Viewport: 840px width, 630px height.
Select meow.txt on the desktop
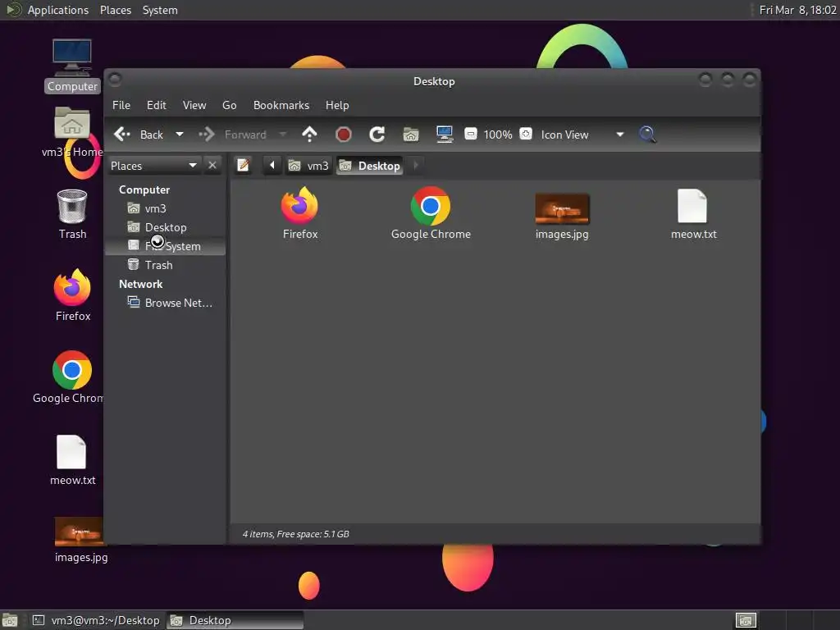72,460
